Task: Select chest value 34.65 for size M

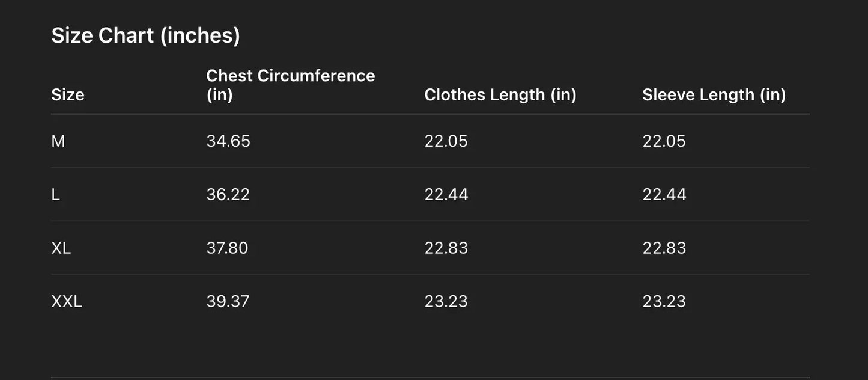Action: click(228, 141)
